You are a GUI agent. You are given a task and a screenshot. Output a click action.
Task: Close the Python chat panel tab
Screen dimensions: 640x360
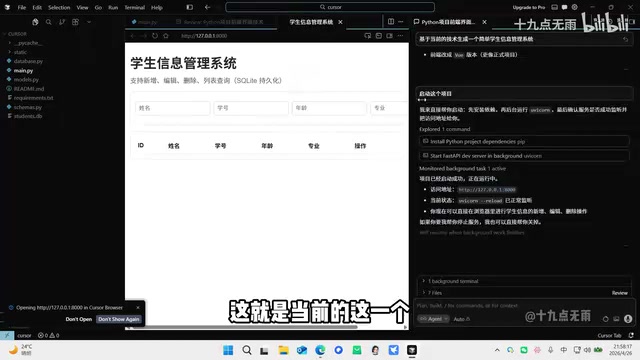[x=484, y=22]
